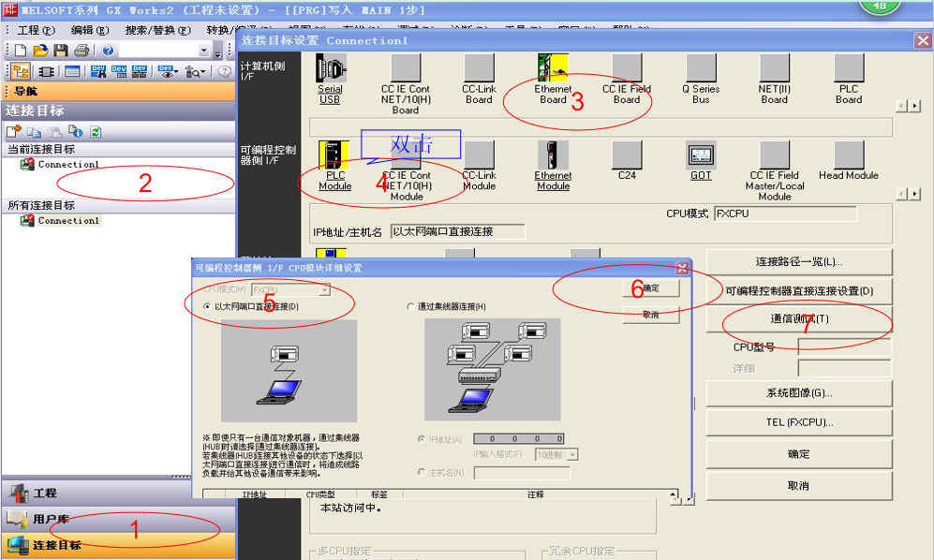The height and width of the screenshot is (560, 934).
Task: Click the middle Dev toolbar icon
Action: pyautogui.click(x=119, y=72)
